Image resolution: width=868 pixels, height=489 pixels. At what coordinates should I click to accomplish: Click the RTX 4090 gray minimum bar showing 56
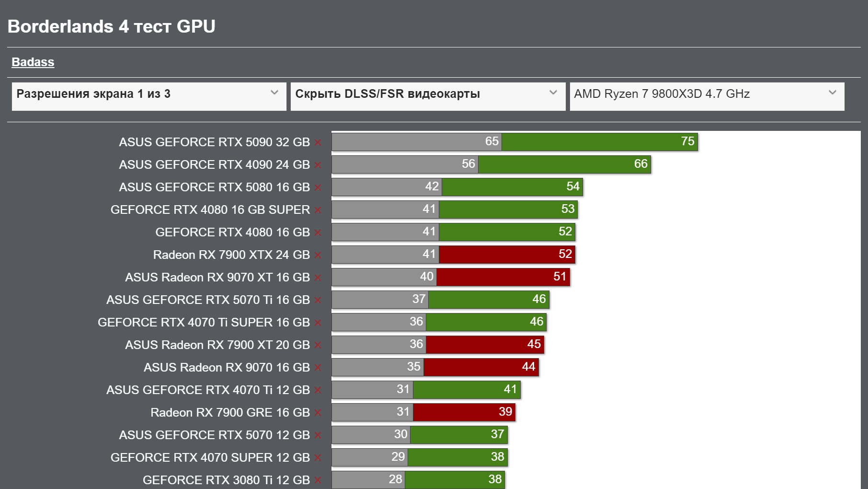click(405, 164)
